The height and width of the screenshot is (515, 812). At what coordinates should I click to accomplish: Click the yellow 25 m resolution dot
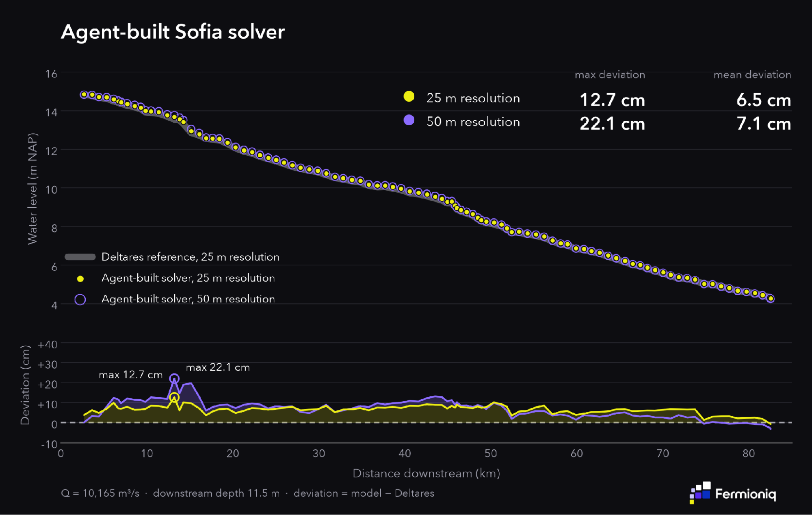pyautogui.click(x=409, y=96)
